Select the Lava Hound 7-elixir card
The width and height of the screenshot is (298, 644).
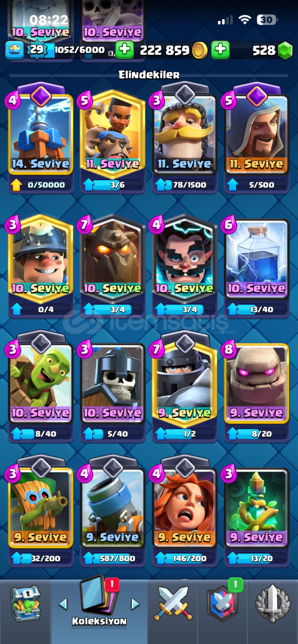click(112, 258)
